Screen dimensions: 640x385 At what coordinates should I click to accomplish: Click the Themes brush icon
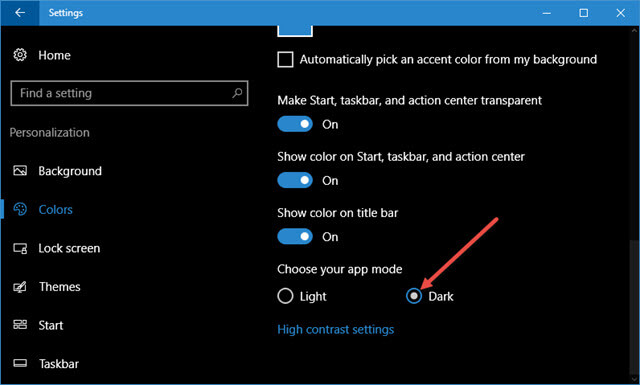point(20,287)
